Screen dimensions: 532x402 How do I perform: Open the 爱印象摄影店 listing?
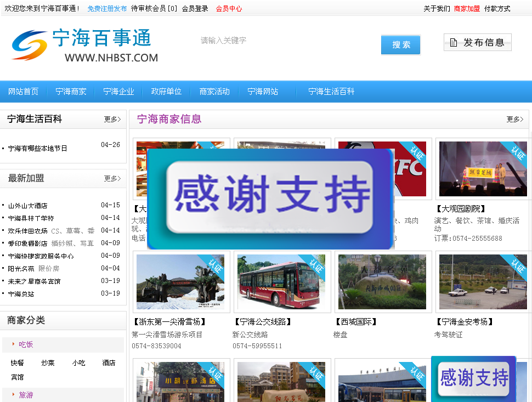coord(28,244)
